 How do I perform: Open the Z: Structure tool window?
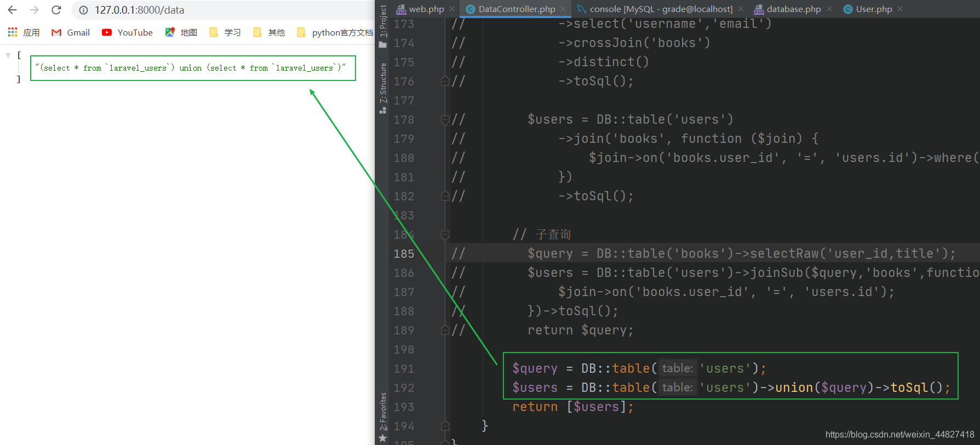click(x=383, y=88)
